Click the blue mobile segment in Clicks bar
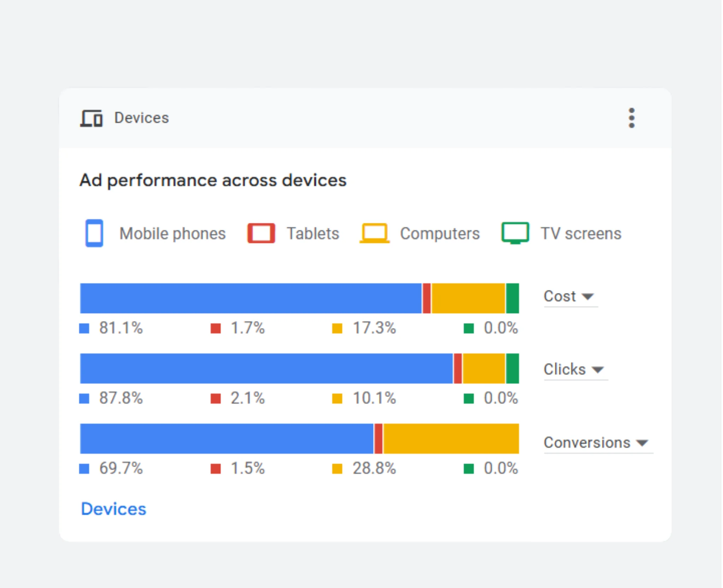 point(266,368)
